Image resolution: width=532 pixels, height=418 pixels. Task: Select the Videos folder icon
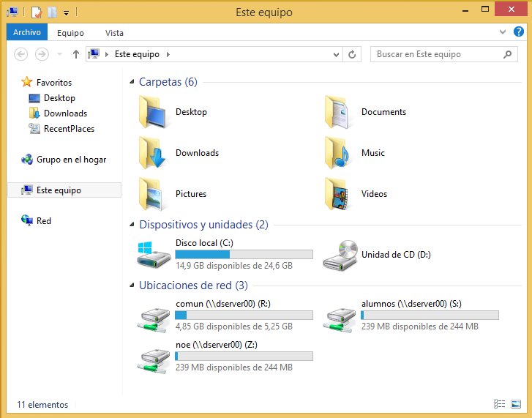pos(337,194)
